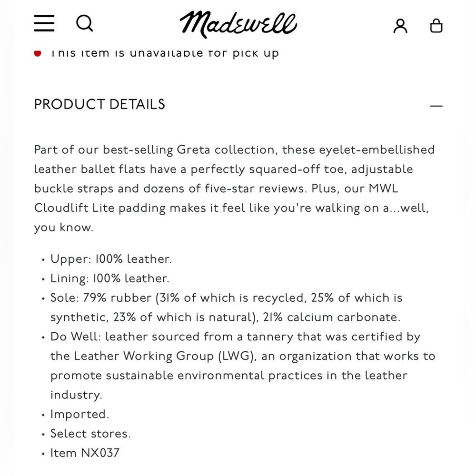The width and height of the screenshot is (476, 476).
Task: Click the 'Upper: 100% leather' bullet
Action: [x=111, y=259]
